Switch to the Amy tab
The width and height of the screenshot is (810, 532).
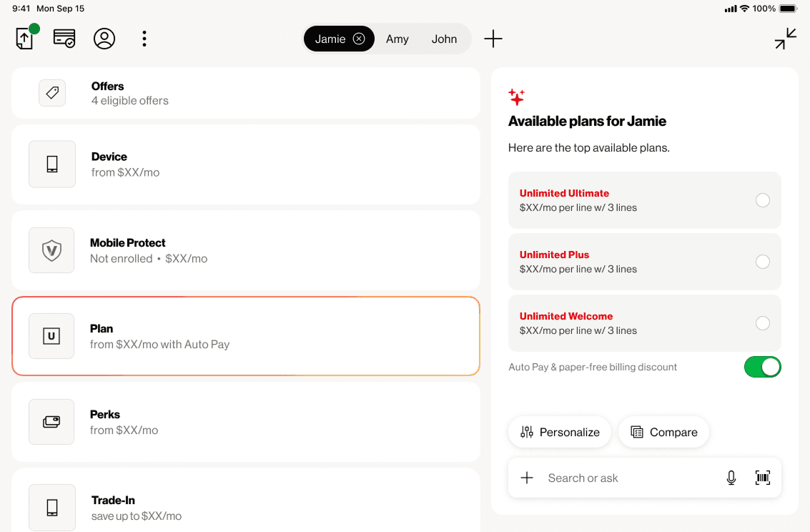click(x=397, y=39)
